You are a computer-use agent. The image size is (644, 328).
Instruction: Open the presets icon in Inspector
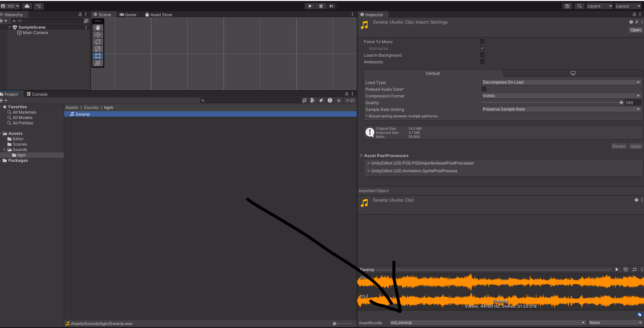click(x=637, y=22)
